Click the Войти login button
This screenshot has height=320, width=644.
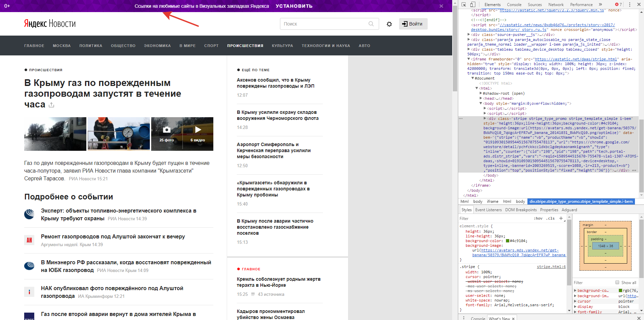(413, 24)
